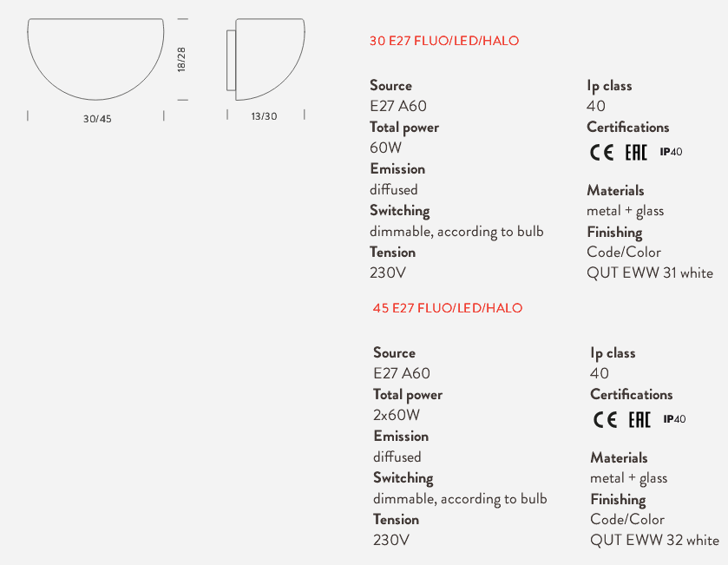Open the 30 E27 FLUO/LED/HALO heading
This screenshot has height=565, width=728.
(444, 41)
